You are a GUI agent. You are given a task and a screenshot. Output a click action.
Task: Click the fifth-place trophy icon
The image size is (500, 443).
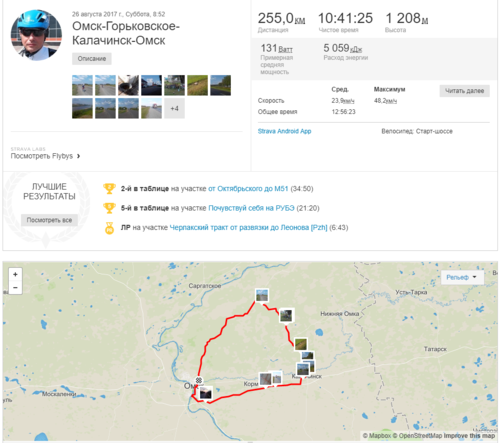(109, 208)
